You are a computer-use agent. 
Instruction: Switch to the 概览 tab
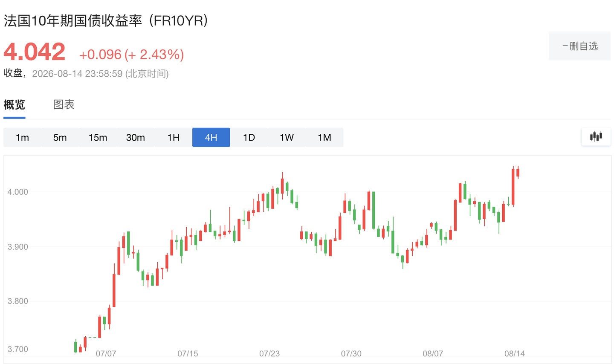pyautogui.click(x=14, y=105)
